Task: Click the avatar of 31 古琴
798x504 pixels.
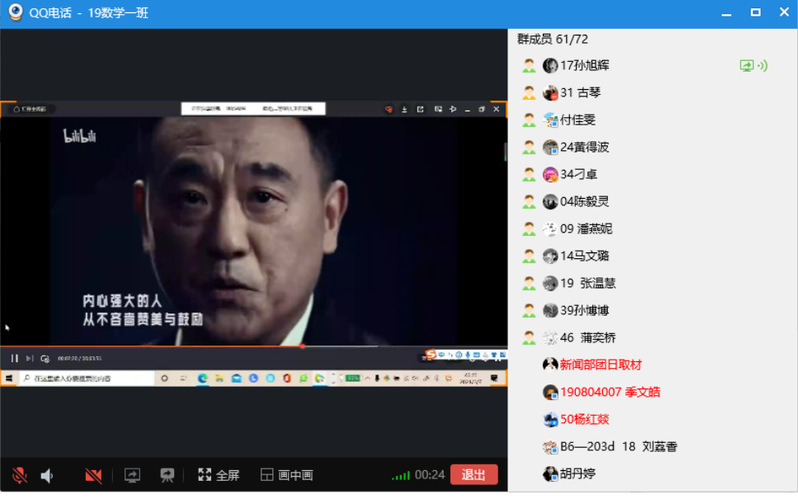Action: pos(550,93)
